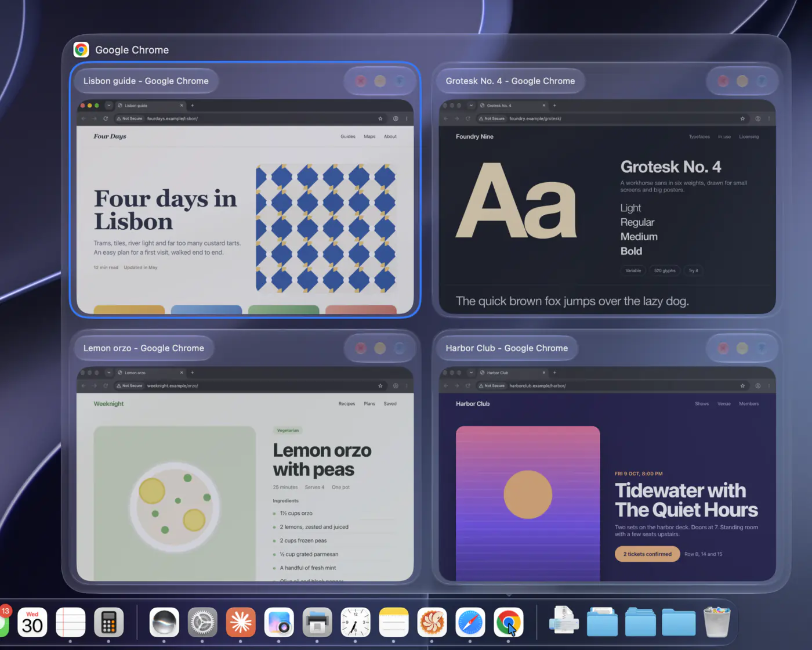The width and height of the screenshot is (812, 650).
Task: Launch Safari from the Dock
Action: pyautogui.click(x=470, y=622)
